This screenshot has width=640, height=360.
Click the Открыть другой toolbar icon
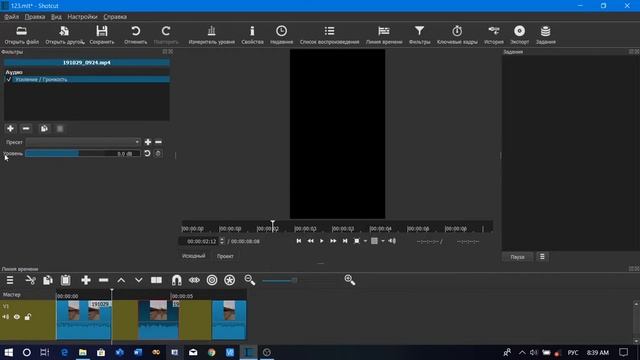pyautogui.click(x=64, y=35)
